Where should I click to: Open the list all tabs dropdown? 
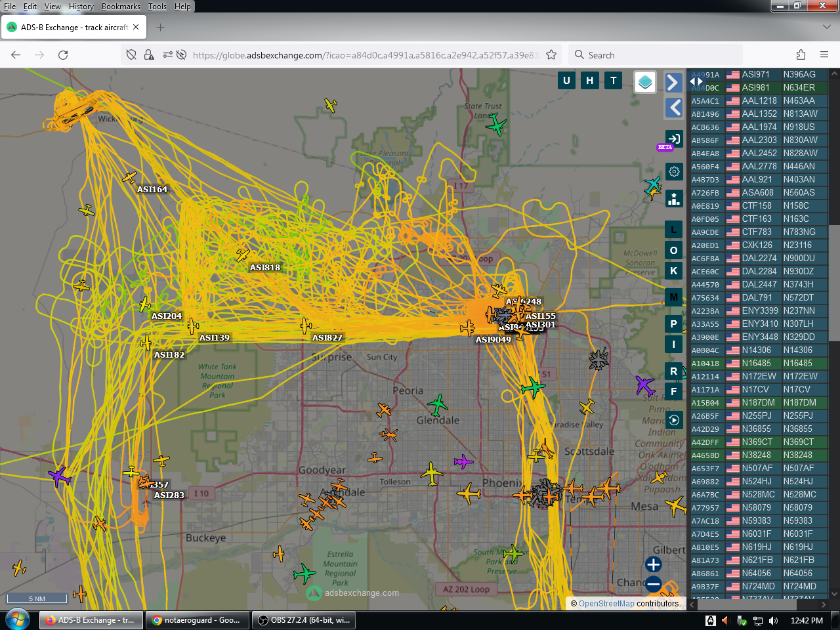826,28
